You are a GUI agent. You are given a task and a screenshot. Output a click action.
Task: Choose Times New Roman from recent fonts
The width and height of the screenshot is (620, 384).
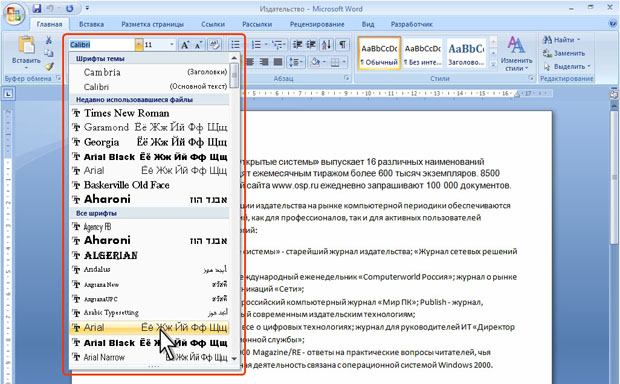pyautogui.click(x=149, y=113)
